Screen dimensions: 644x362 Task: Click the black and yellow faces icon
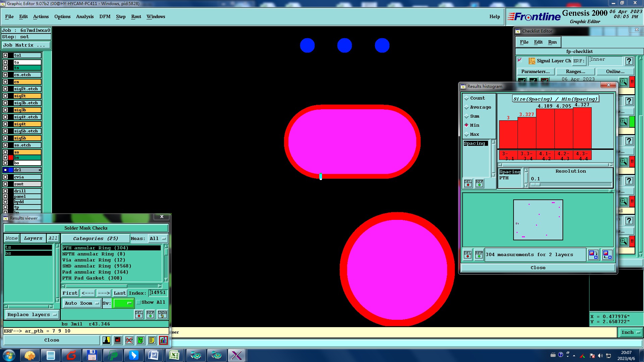coord(106,340)
